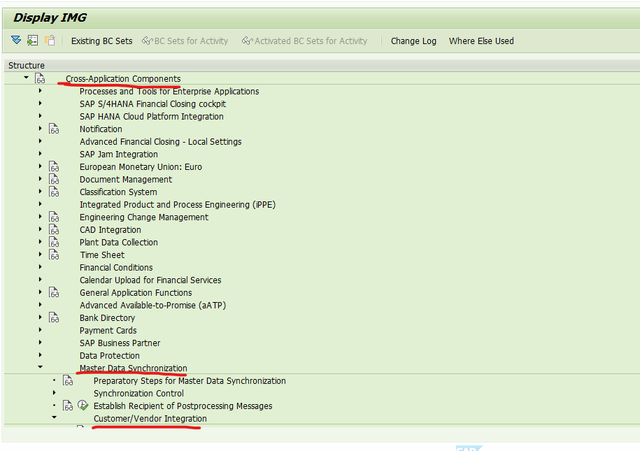Select Bank Directory entry
This screenshot has height=451, width=640.
point(107,318)
